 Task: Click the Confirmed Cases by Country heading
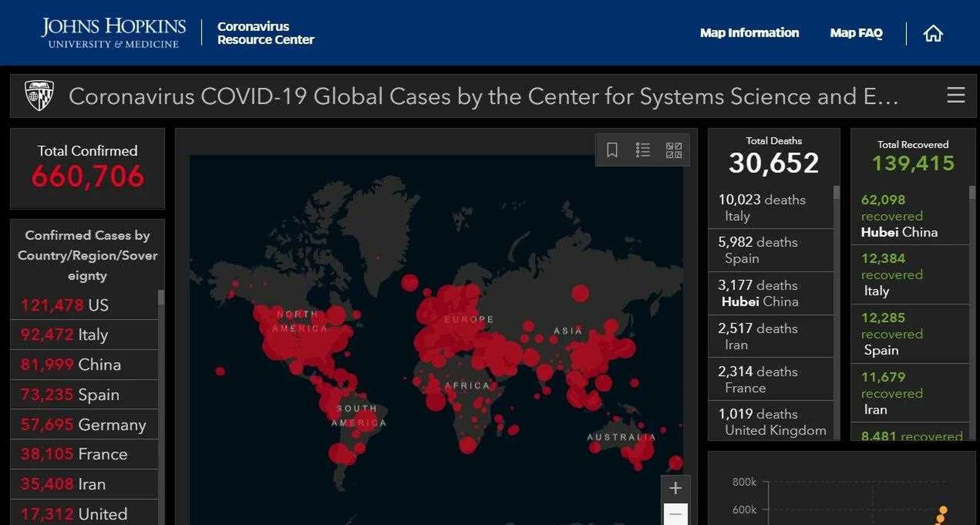(x=87, y=255)
